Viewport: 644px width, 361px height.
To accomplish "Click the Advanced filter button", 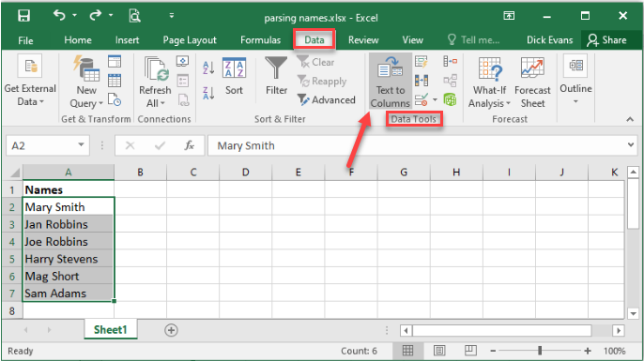I will click(x=326, y=99).
